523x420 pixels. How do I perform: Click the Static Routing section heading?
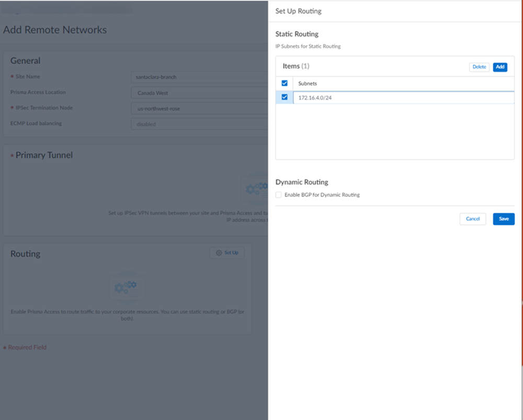pos(297,34)
